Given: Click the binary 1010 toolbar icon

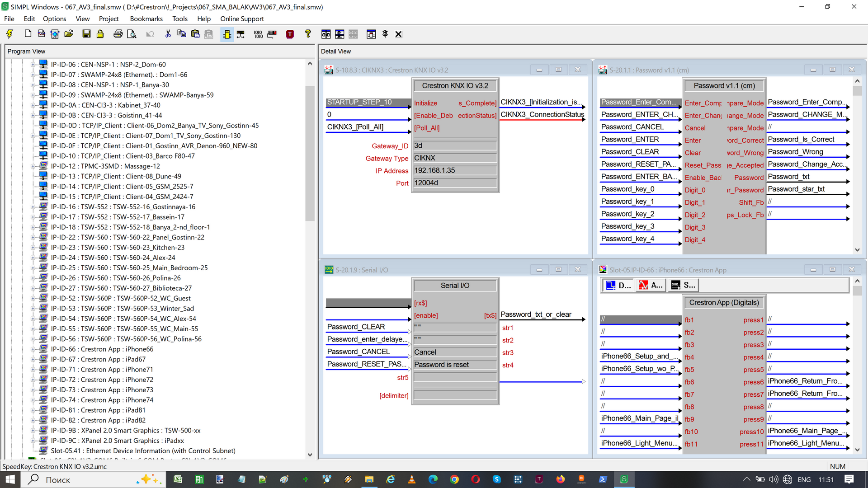Looking at the screenshot, I should (259, 34).
